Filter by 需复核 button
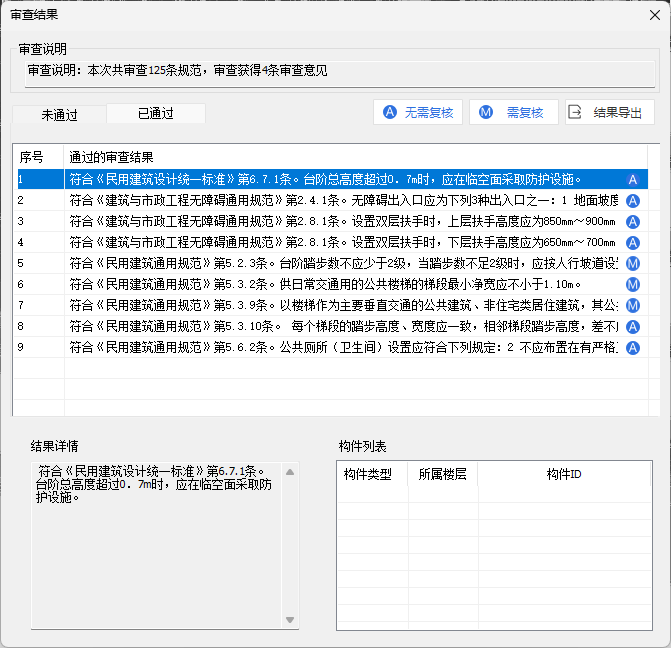The height and width of the screenshot is (648, 671). [512, 112]
